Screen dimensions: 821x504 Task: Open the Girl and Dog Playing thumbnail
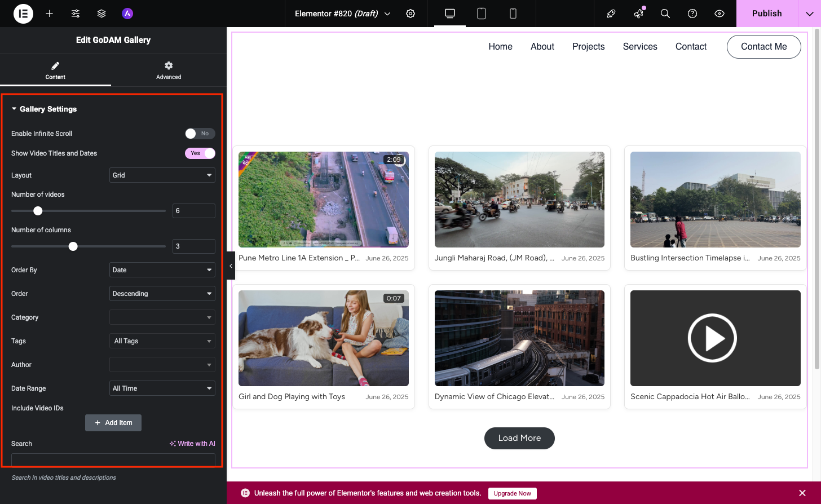324,338
